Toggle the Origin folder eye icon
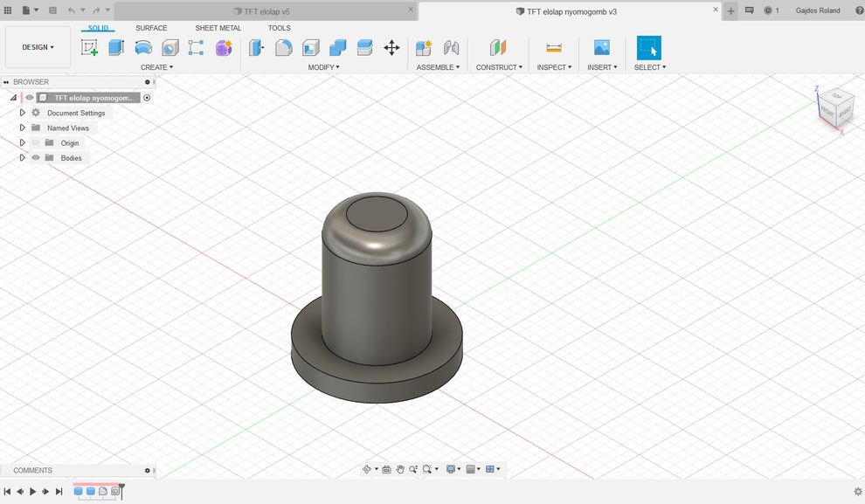Screen dimensions: 865x504 (36, 143)
